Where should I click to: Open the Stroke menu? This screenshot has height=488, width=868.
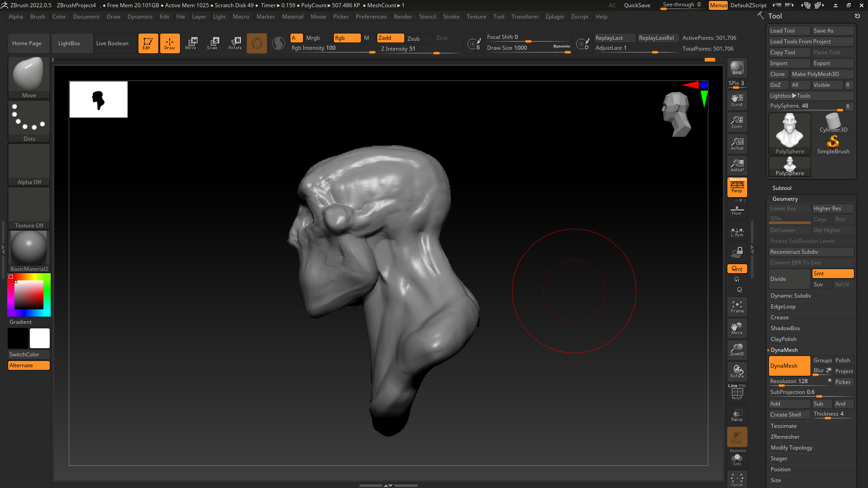(x=451, y=17)
